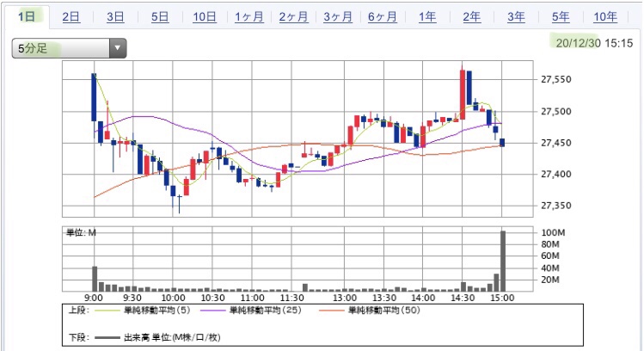Click the 単純移動平均(5) legend entry
644x351 pixels.
pyautogui.click(x=143, y=310)
